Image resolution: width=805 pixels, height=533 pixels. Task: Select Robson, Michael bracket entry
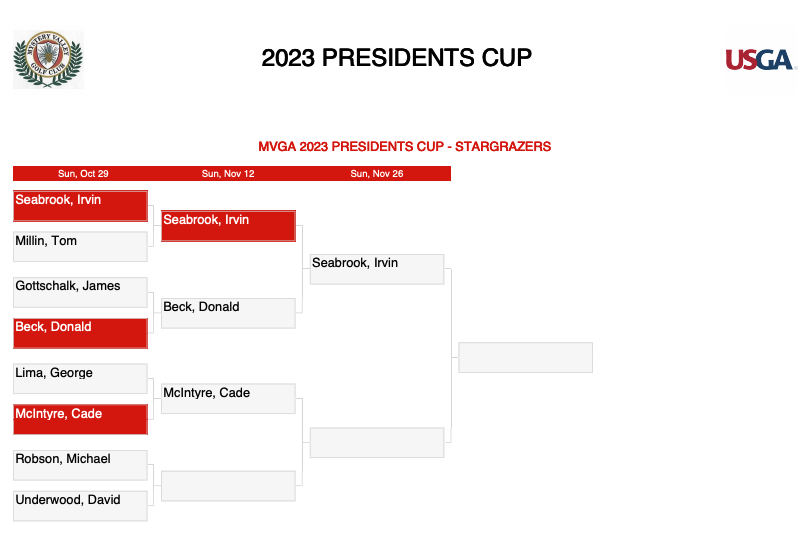tap(81, 465)
